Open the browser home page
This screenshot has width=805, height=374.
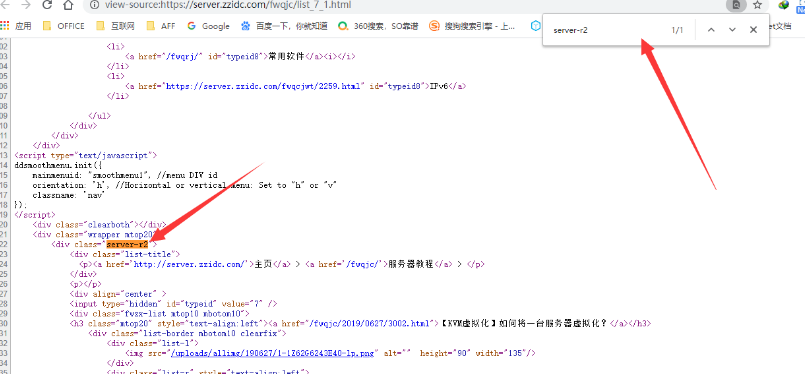tap(68, 5)
